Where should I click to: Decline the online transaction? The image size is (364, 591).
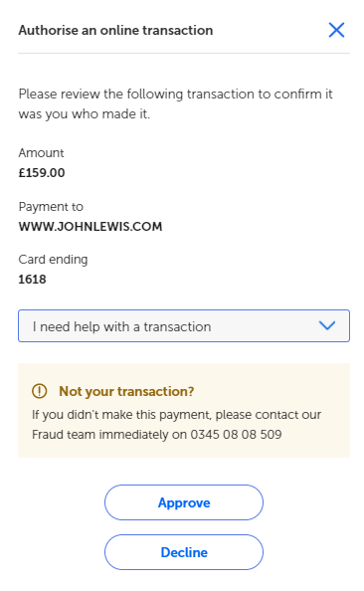pyautogui.click(x=184, y=552)
